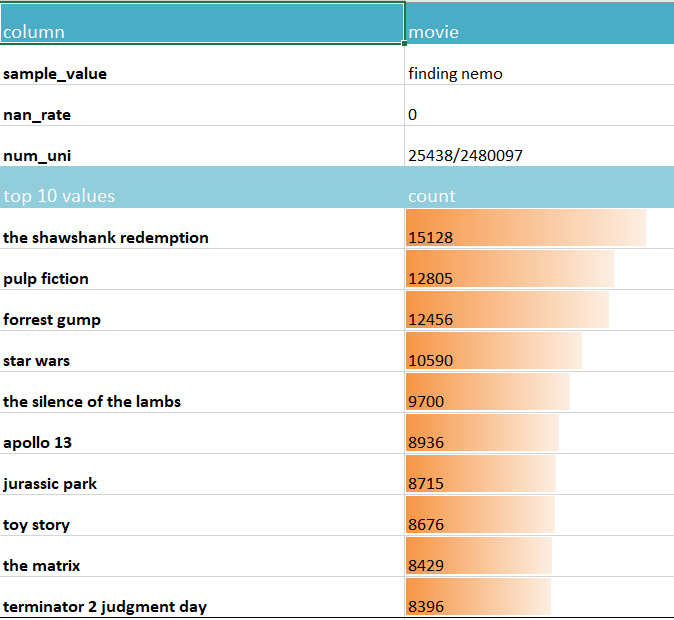
Task: Click the 'count' header cell
Action: [539, 187]
